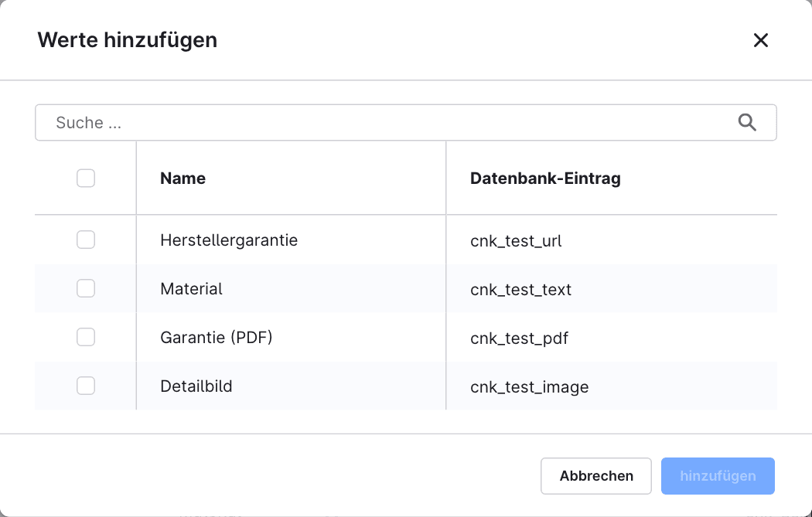This screenshot has height=517, width=812.
Task: Click the magnifier search icon
Action: point(747,123)
